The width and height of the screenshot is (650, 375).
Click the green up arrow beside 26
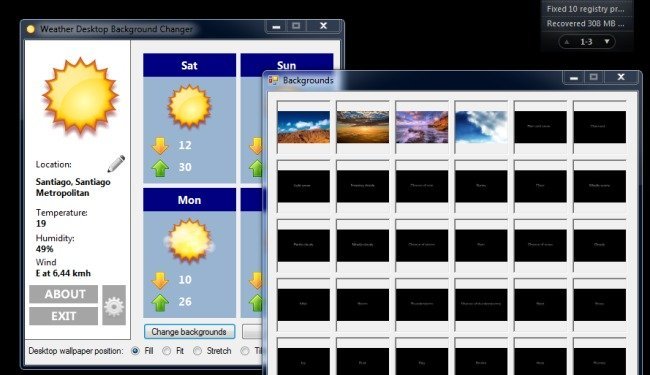[x=160, y=302]
